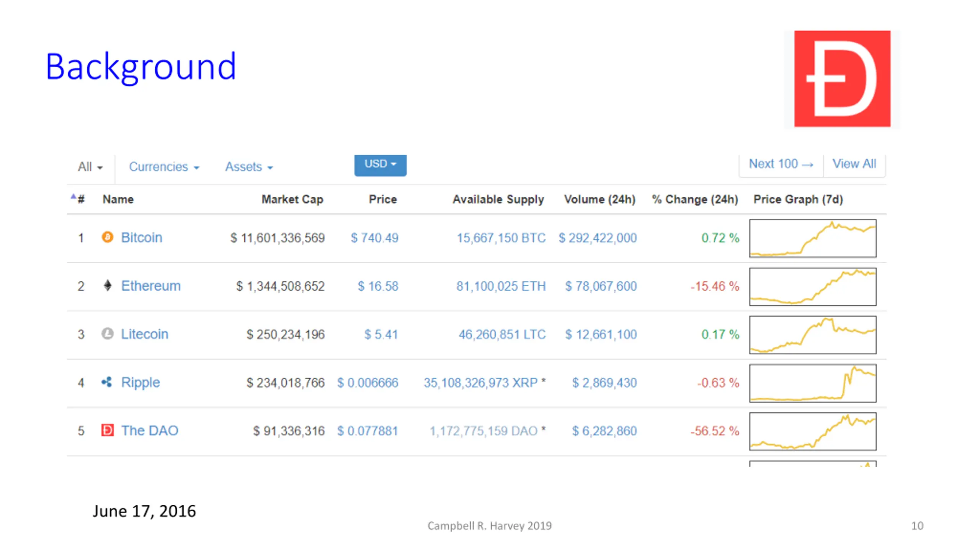Click the Ripple logo icon

[107, 382]
